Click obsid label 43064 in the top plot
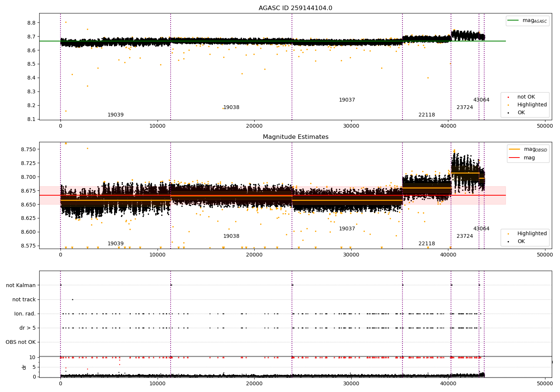Viewport: 560px width, 392px height. coord(481,100)
